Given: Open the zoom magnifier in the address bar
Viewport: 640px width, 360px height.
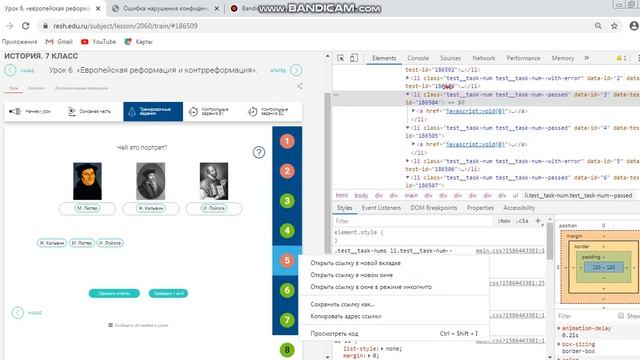Looking at the screenshot, I should [x=598, y=26].
